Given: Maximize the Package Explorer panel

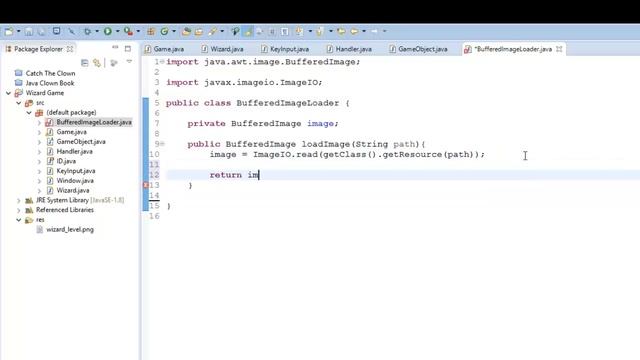Looking at the screenshot, I should [128, 49].
